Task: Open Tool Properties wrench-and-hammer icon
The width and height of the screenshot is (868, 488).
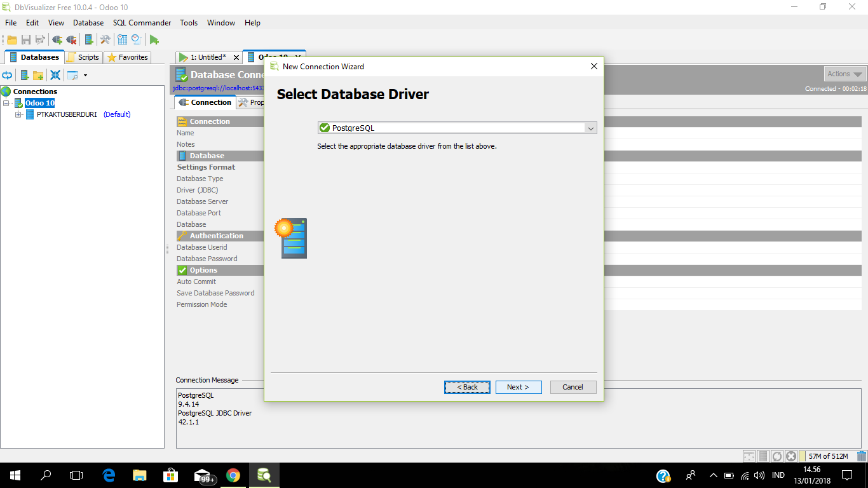Action: [105, 39]
